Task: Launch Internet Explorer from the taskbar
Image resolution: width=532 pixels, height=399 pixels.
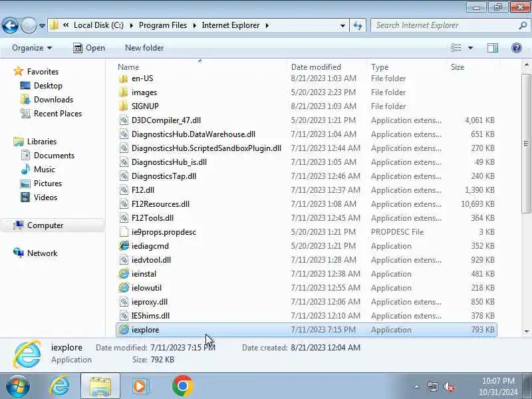Action: [59, 386]
